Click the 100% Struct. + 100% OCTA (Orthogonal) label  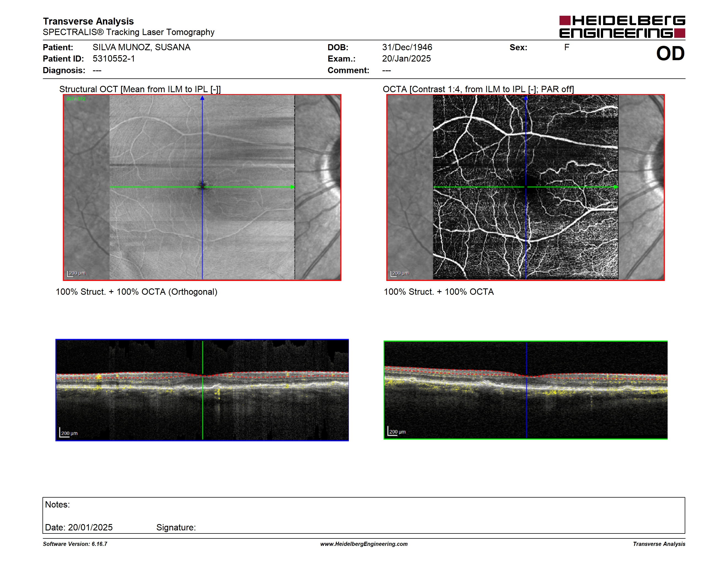click(x=136, y=292)
